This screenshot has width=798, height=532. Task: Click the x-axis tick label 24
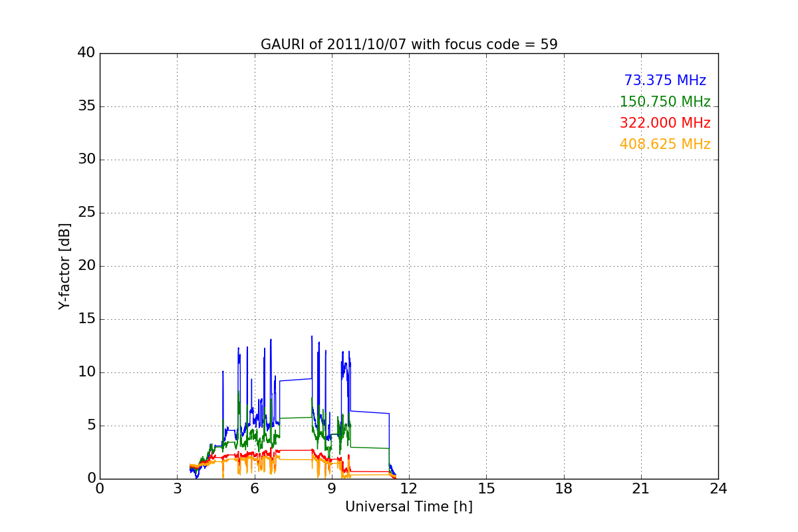(x=718, y=489)
